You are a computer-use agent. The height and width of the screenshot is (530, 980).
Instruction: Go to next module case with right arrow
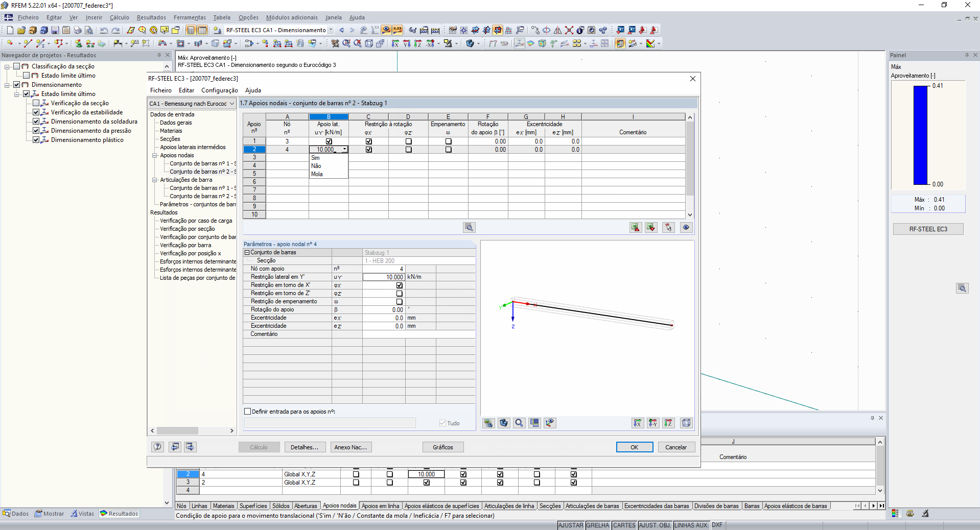352,30
